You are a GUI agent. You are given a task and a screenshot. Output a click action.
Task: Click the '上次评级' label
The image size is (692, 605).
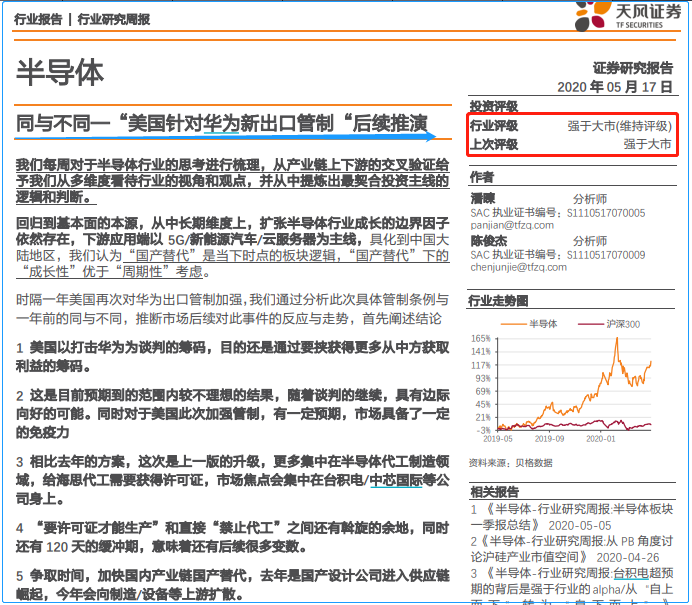point(494,144)
